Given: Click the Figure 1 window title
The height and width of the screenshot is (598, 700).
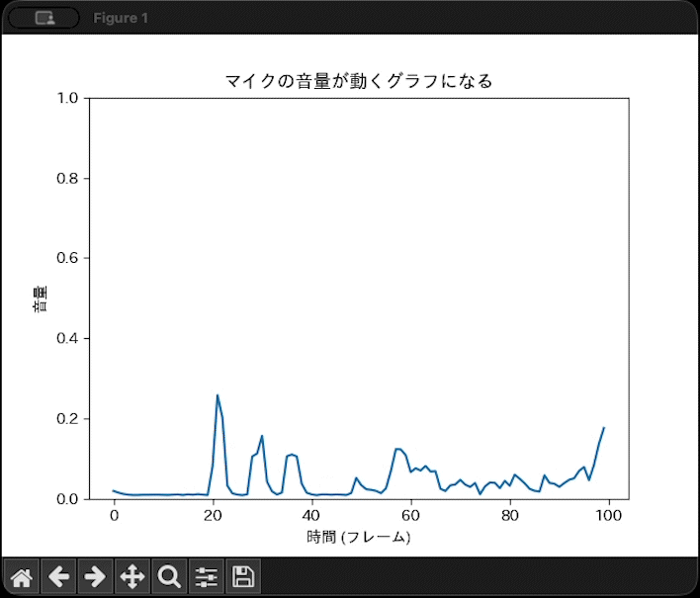Looking at the screenshot, I should [121, 19].
